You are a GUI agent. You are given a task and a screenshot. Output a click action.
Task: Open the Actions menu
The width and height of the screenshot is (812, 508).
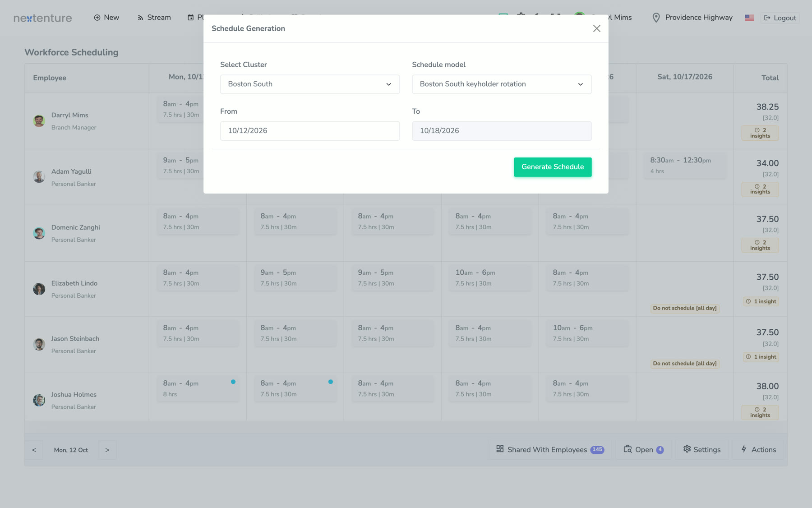[758, 449]
